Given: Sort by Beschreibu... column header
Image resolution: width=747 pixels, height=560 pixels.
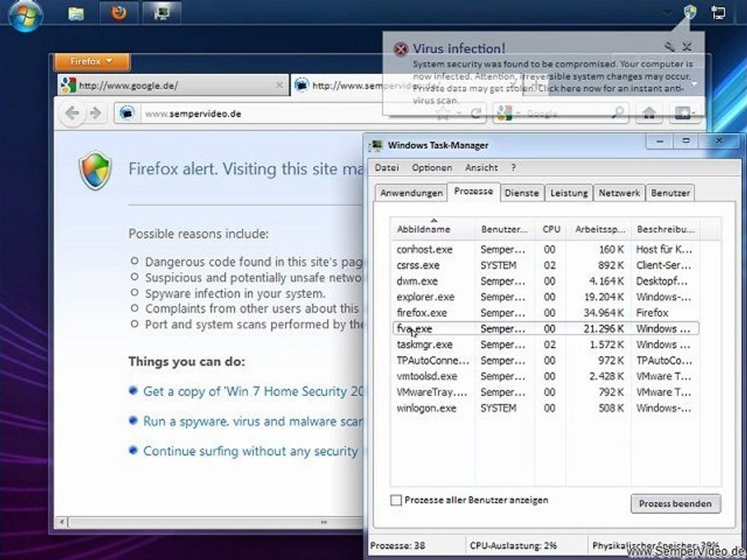Looking at the screenshot, I should (665, 229).
